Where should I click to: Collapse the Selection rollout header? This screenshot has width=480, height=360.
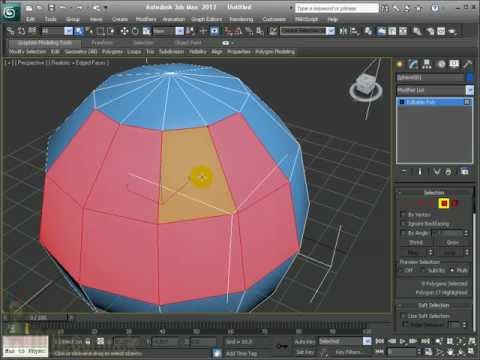point(434,193)
